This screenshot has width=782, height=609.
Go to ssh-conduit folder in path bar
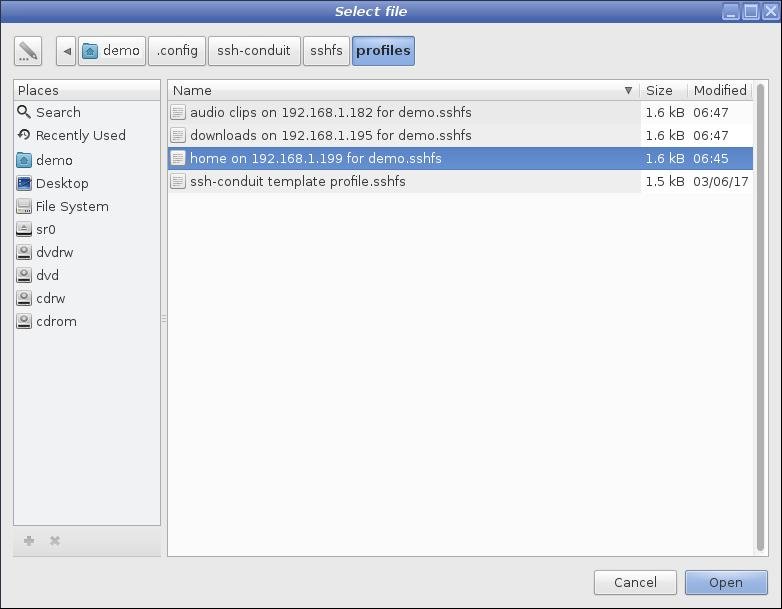[254, 51]
